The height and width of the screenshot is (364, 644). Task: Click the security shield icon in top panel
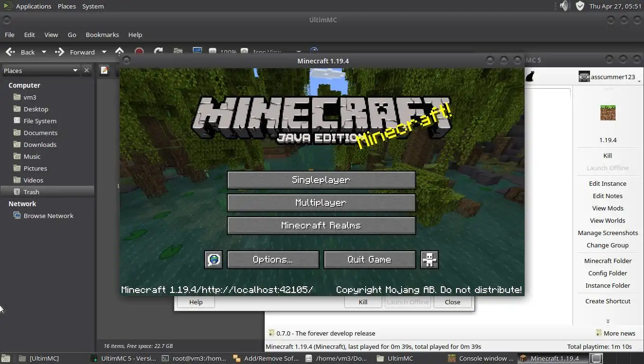[580, 6]
